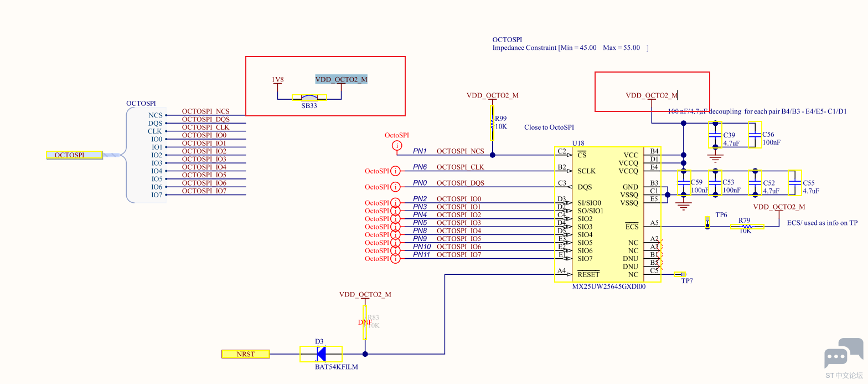Click the RESET pin name inside U18
This screenshot has height=384, width=868.
[588, 274]
